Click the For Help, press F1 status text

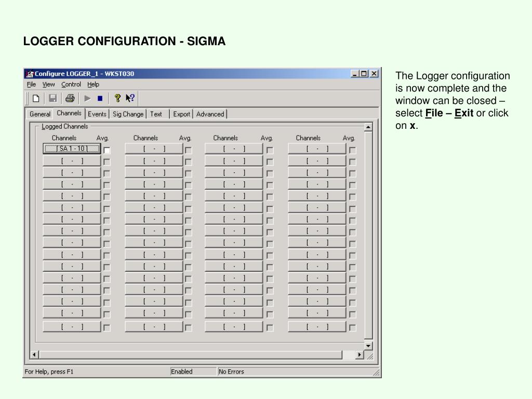(x=49, y=372)
